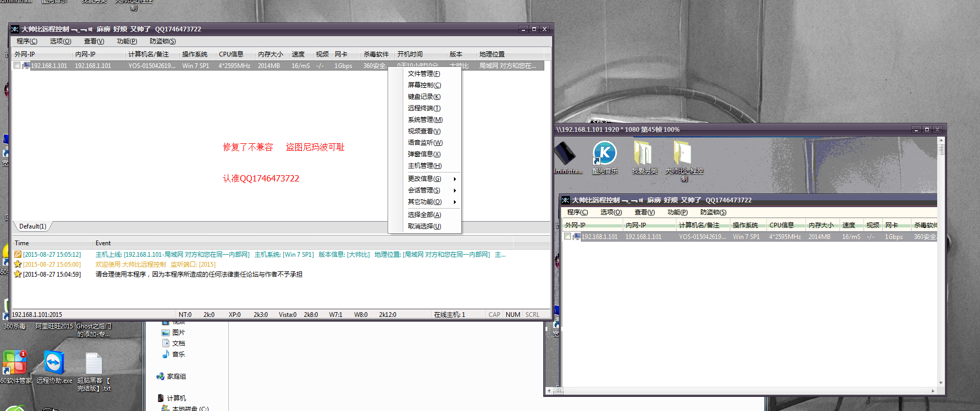This screenshot has width=980, height=411.
Task: Expand 更改信息(G) submenu arrow
Action: click(x=455, y=179)
